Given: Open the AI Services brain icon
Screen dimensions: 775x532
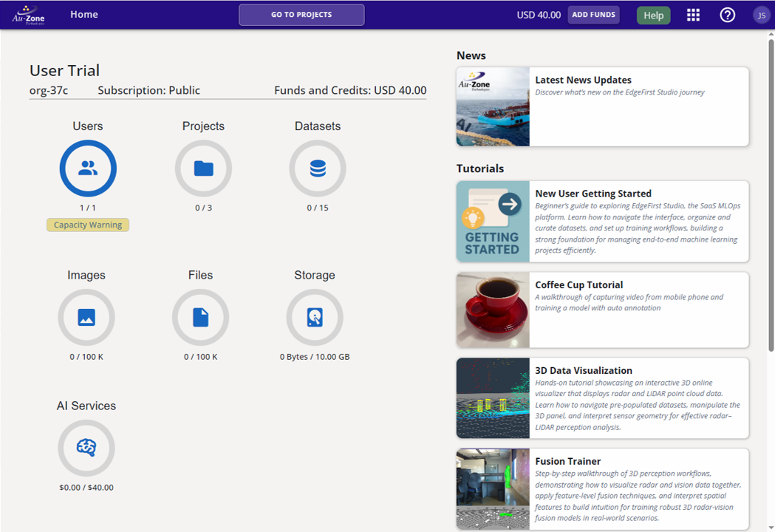Looking at the screenshot, I should [x=86, y=449].
